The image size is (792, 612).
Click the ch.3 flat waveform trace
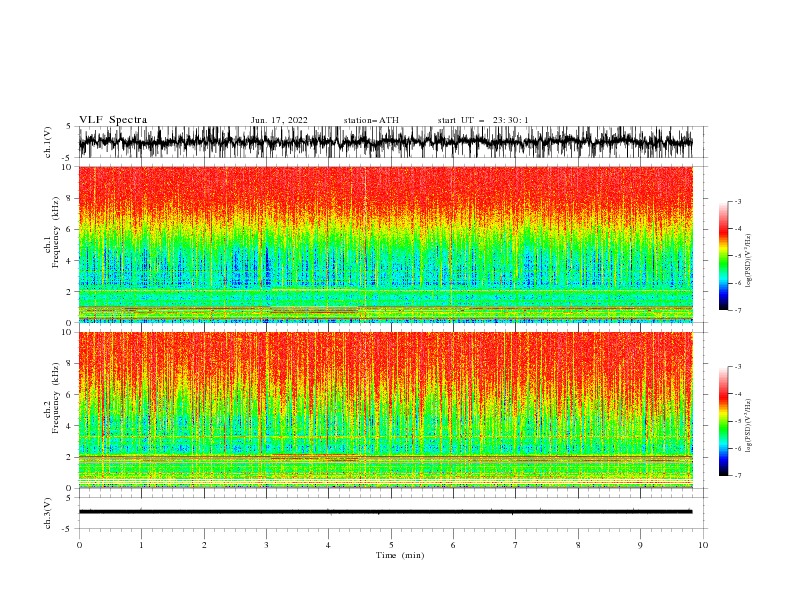click(386, 512)
